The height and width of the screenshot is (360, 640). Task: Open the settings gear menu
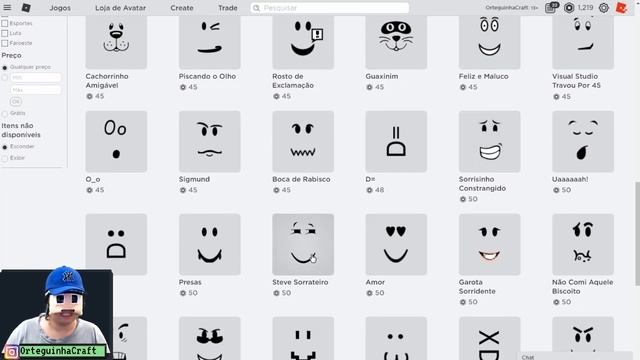tap(604, 7)
